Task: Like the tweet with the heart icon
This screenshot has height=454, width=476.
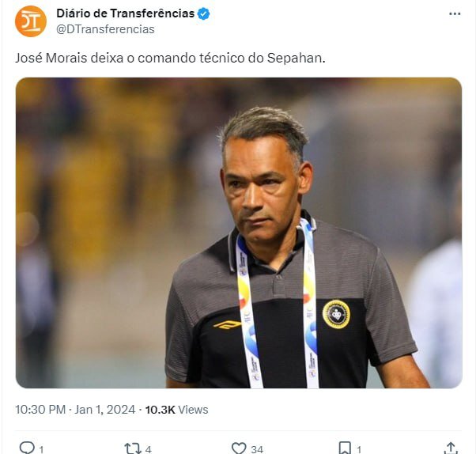Action: click(239, 448)
